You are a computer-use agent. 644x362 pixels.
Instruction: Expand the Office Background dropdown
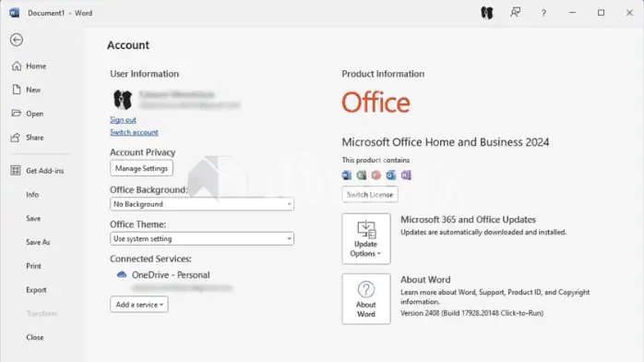202,204
